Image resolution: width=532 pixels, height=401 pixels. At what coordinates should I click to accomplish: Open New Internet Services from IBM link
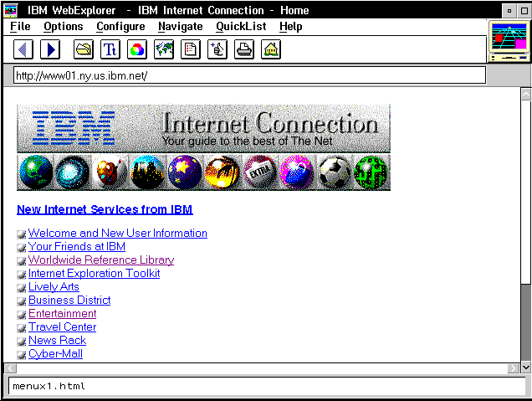[x=105, y=209]
